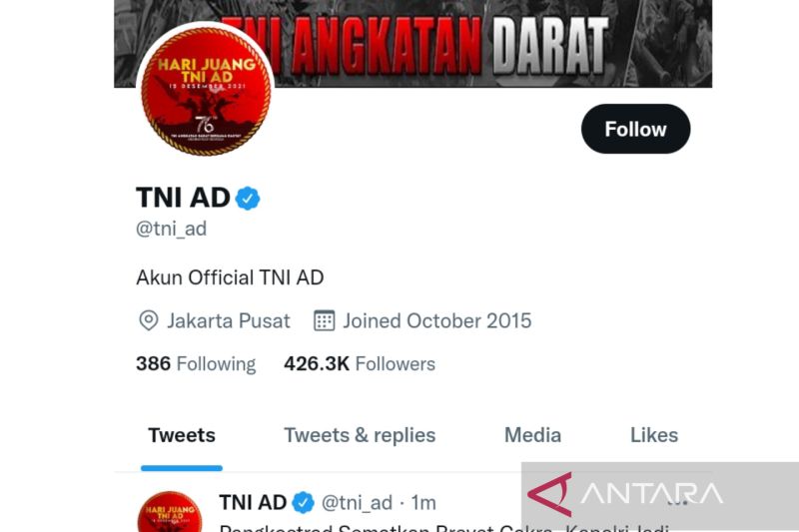Click the Antara logo watermark
799x532 pixels.
pyautogui.click(x=626, y=494)
